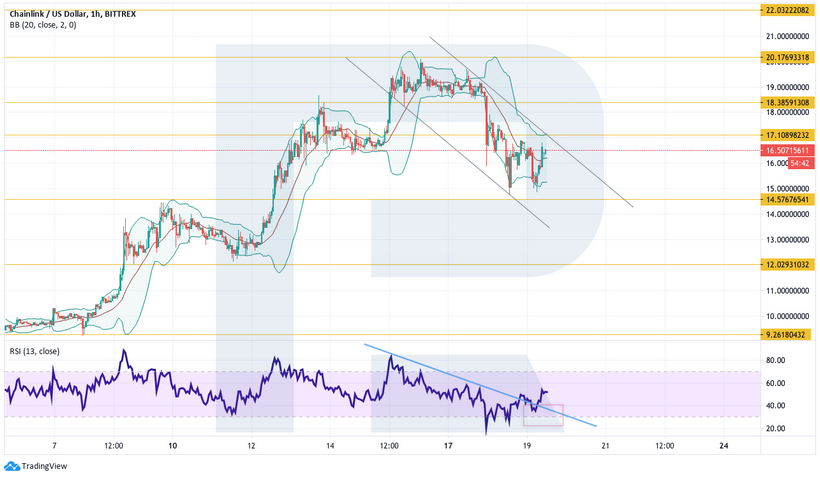
Task: Click the 19.00000000 price axis tick
Action: pyautogui.click(x=787, y=87)
